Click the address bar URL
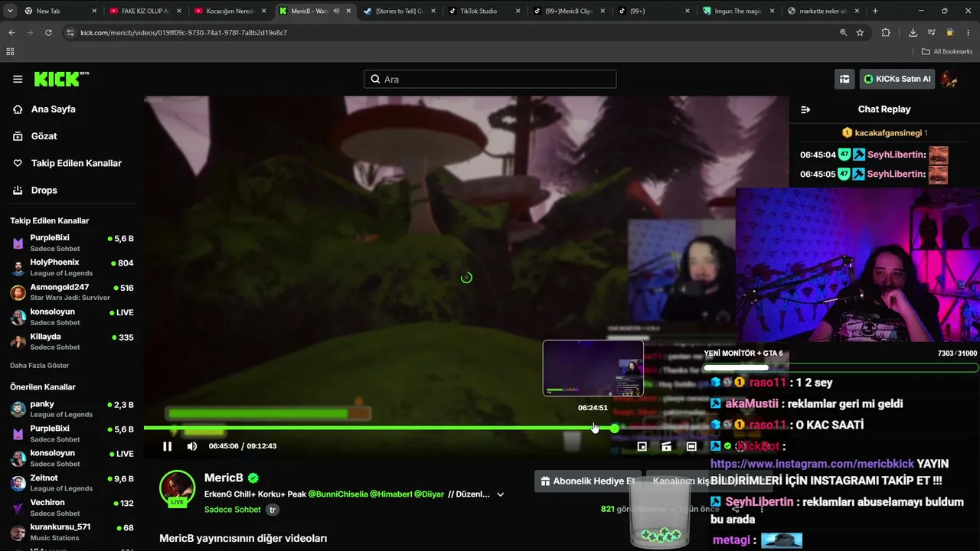 [x=184, y=33]
